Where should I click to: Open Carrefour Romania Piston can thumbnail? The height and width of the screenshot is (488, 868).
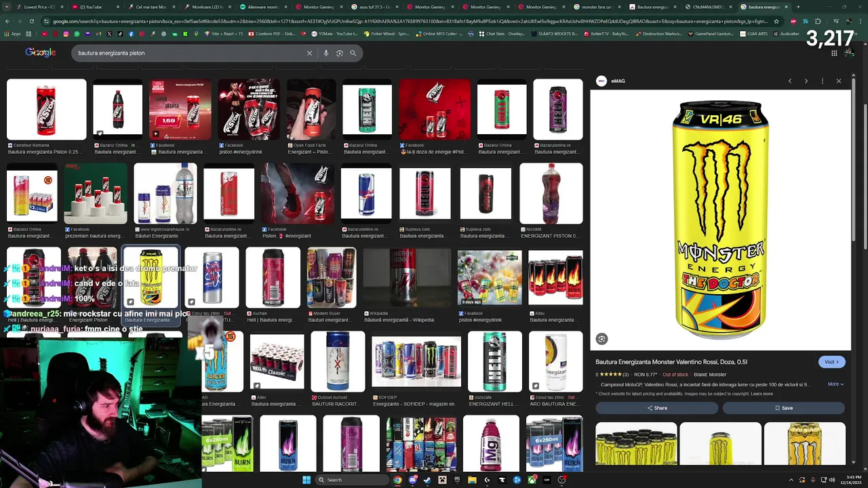47,110
